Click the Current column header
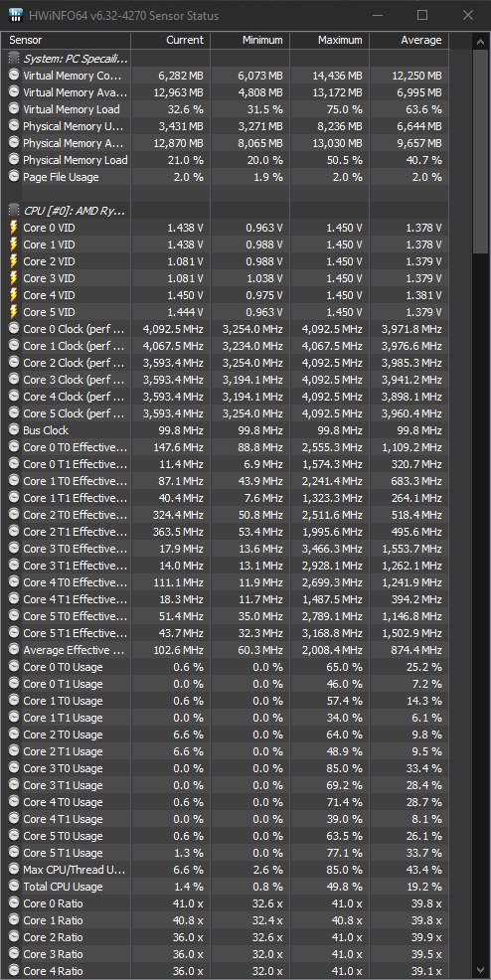The image size is (491, 980). point(171,40)
